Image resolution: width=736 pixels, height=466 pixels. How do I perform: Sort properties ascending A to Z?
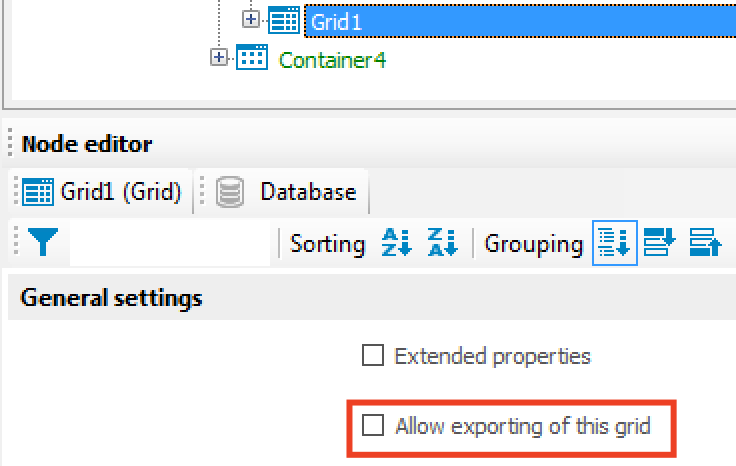397,243
